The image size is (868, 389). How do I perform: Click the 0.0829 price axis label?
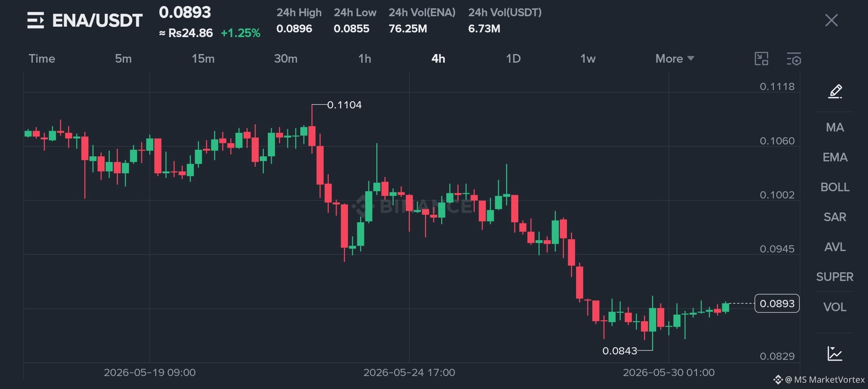777,356
